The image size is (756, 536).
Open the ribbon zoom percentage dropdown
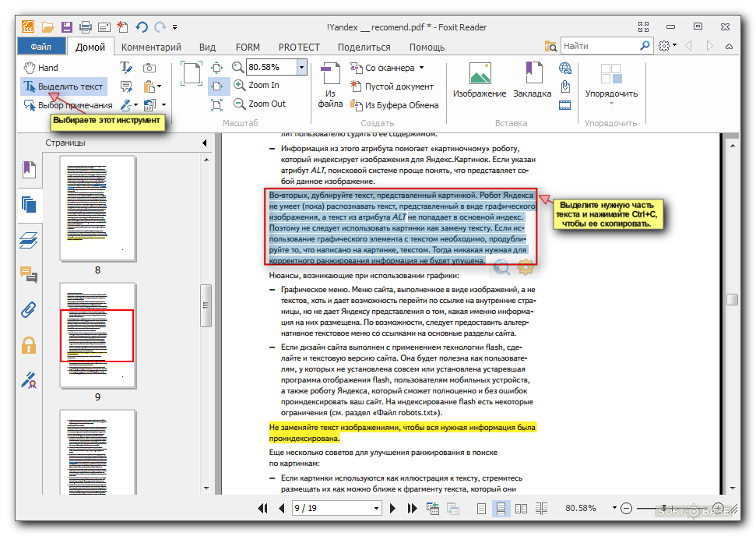[302, 67]
